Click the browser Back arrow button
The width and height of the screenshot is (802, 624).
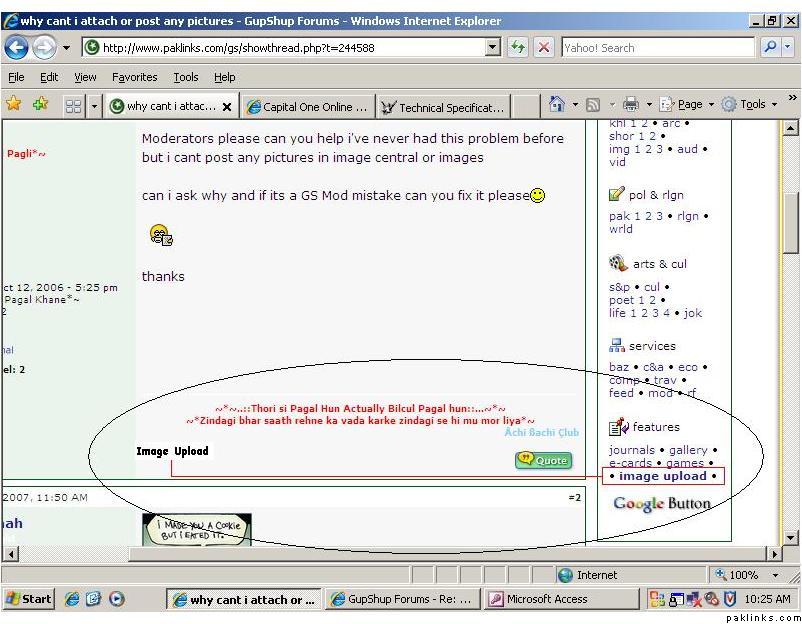tap(18, 47)
